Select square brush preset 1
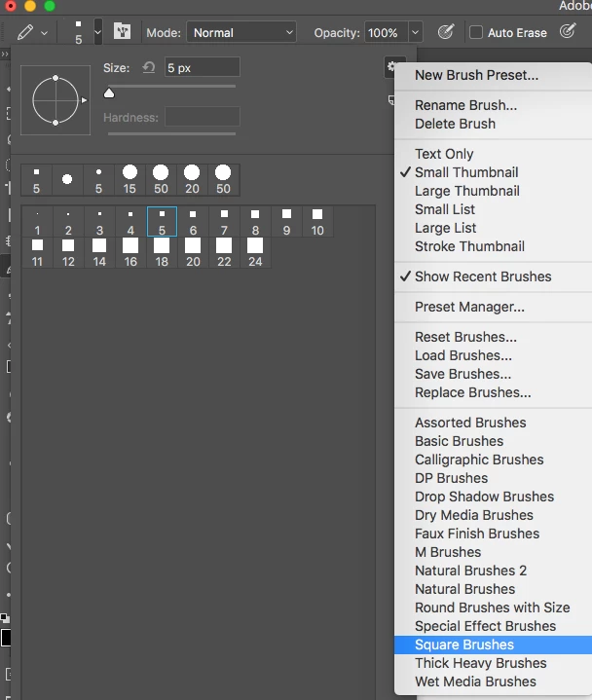This screenshot has width=592, height=700. [37, 222]
